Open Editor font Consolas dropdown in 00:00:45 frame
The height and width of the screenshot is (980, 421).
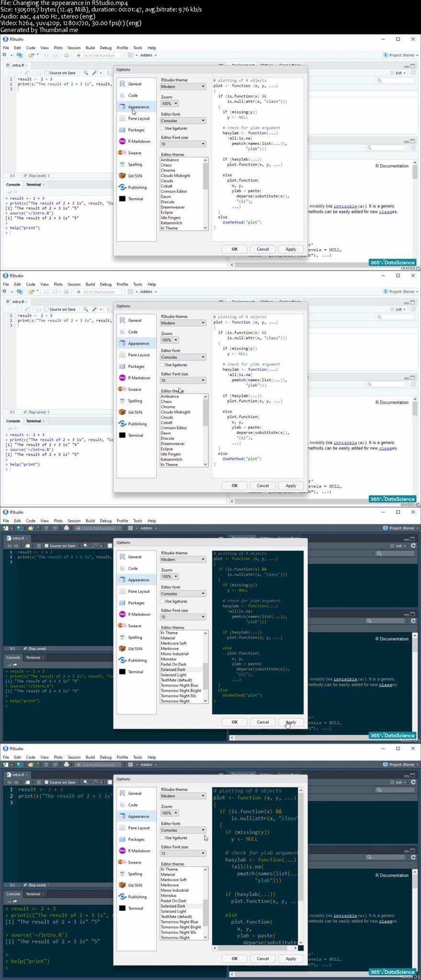click(183, 357)
